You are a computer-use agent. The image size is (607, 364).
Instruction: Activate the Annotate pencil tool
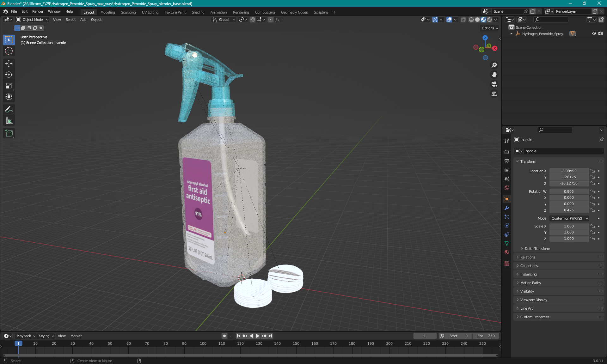click(9, 110)
